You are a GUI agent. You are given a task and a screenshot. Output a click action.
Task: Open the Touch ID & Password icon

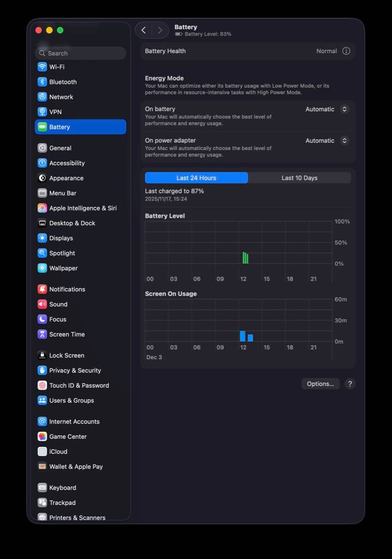pyautogui.click(x=42, y=386)
